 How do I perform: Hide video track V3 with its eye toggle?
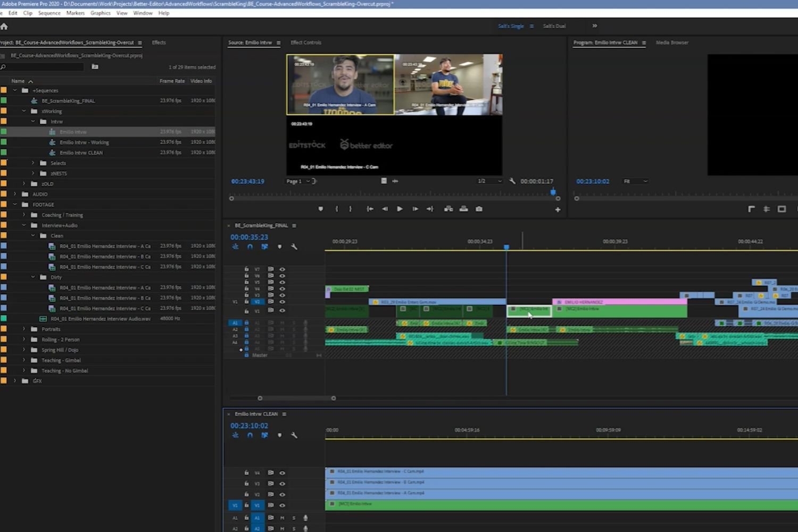(282, 294)
